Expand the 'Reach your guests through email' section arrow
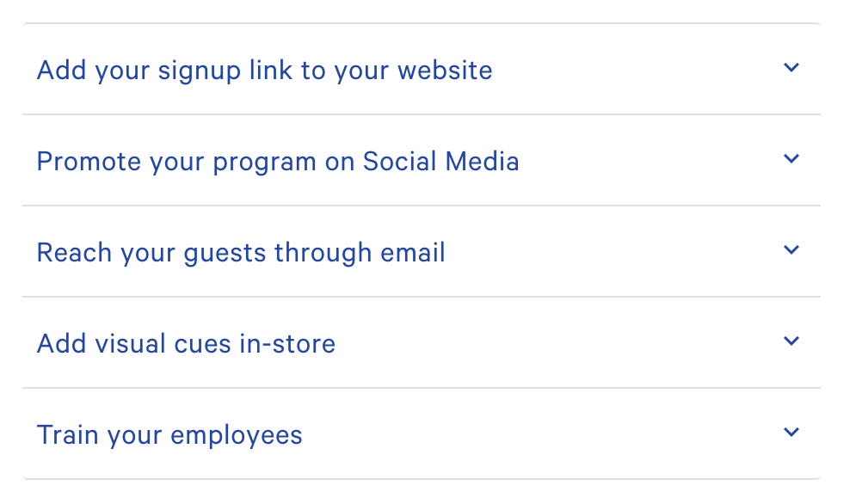 pyautogui.click(x=791, y=250)
